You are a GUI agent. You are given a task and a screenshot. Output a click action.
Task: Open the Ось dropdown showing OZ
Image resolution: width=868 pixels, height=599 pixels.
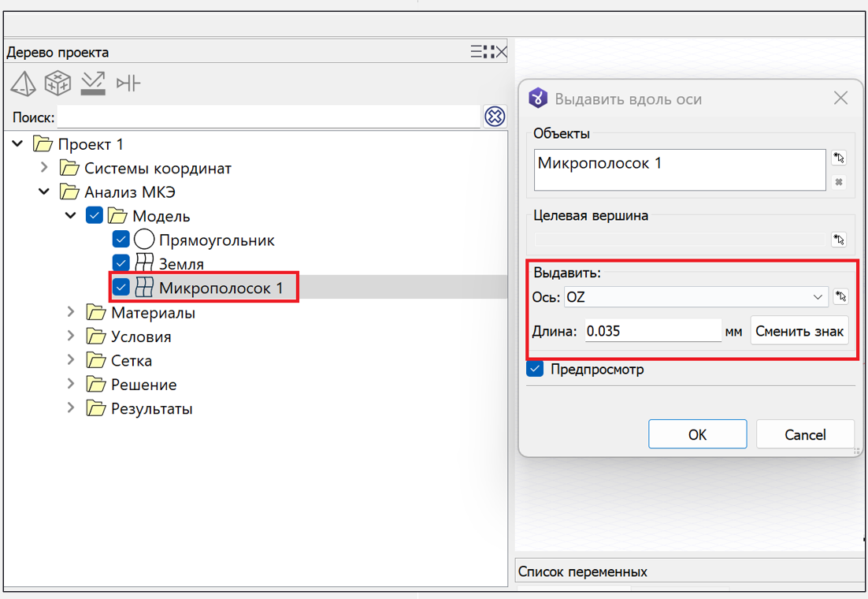pyautogui.click(x=696, y=297)
